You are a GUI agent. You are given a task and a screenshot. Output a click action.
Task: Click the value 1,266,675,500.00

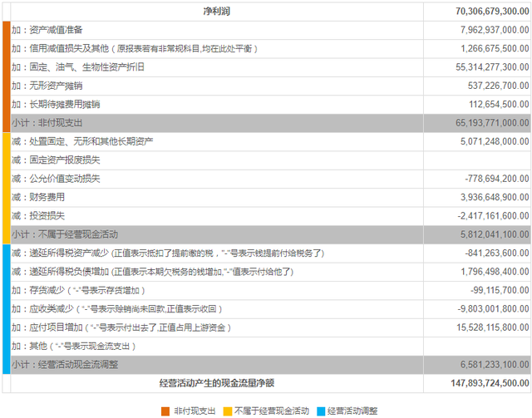(x=495, y=49)
